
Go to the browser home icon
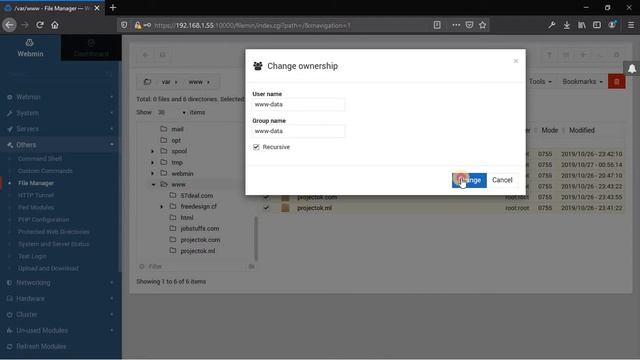point(55,25)
